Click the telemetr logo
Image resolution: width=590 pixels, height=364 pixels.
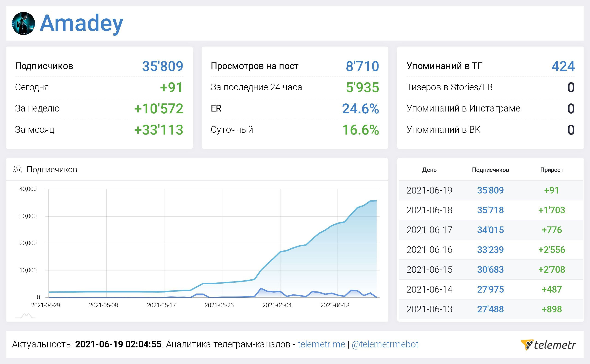coord(548,345)
